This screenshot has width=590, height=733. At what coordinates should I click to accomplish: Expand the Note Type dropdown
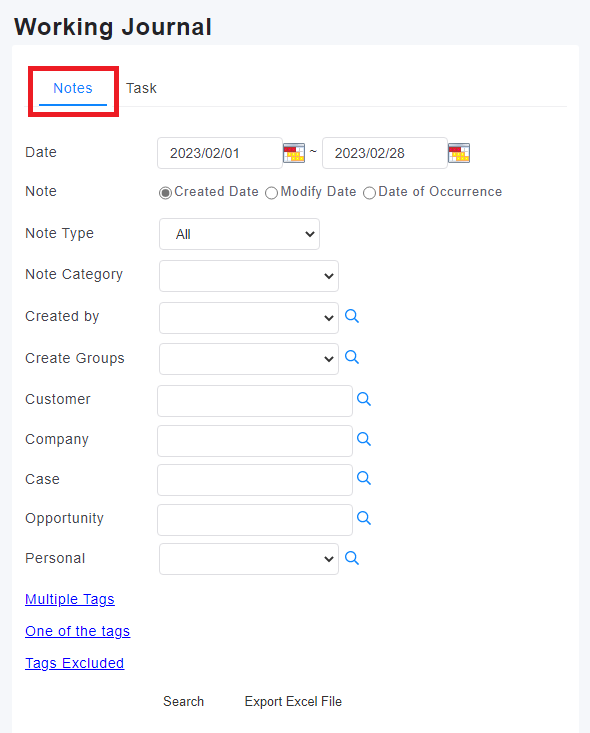tap(239, 234)
